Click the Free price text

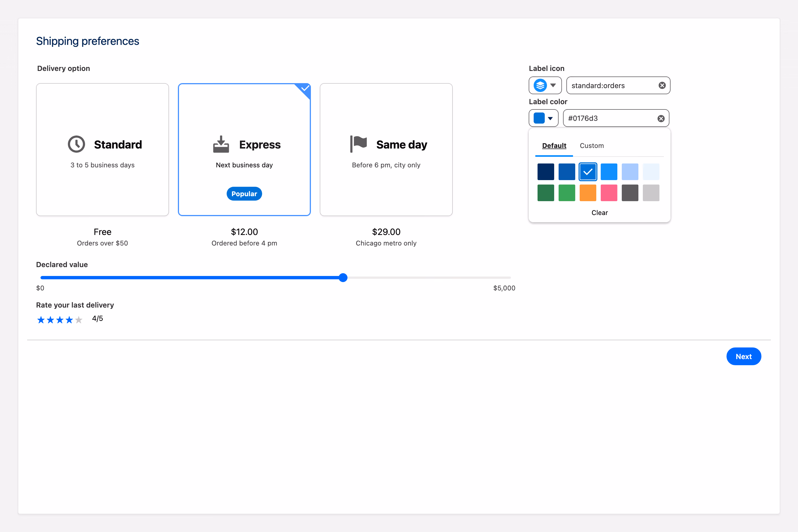[103, 232]
